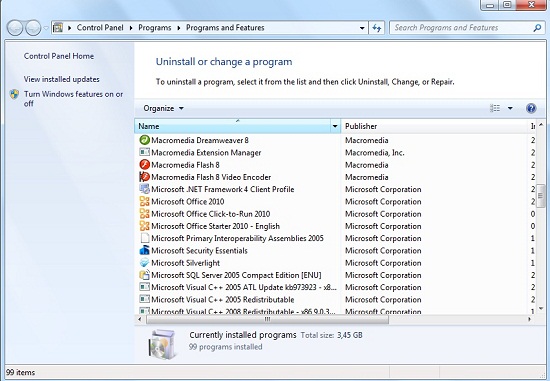Click the horizontal scroll left arrow
Viewport: 550px width, 381px height.
coord(140,319)
